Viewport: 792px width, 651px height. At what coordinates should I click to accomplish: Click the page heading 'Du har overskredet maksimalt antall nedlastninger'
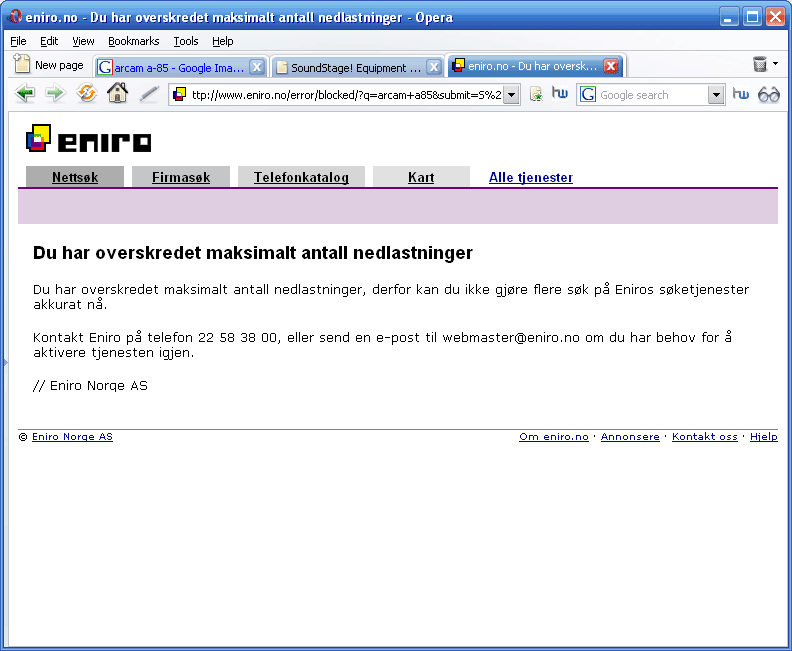253,253
